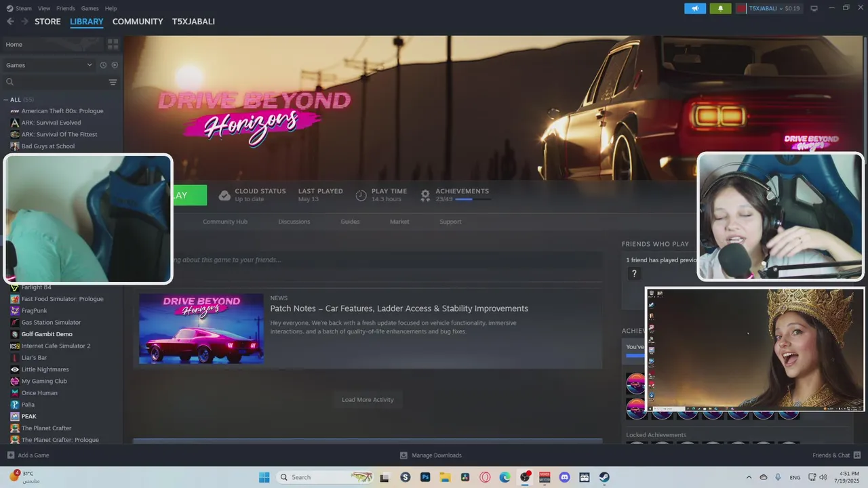Image resolution: width=868 pixels, height=488 pixels.
Task: Click the library search magnifier icon
Action: (x=9, y=82)
